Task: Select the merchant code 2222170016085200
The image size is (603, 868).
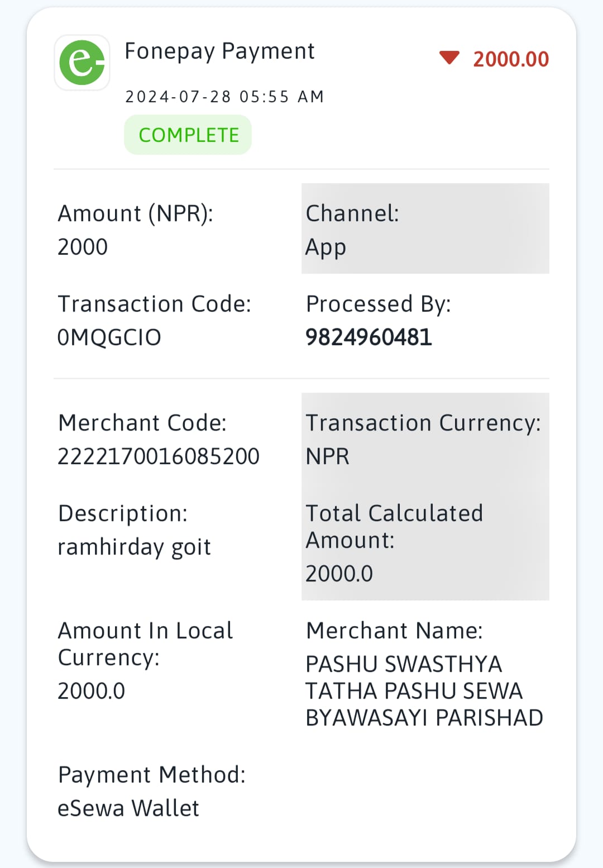Action: coord(159,456)
